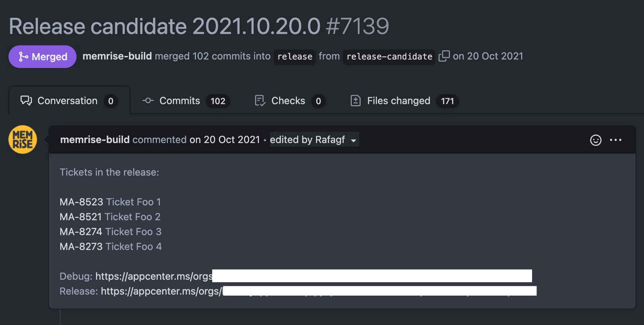Click the Files changed count badge 171
The width and height of the screenshot is (644, 325).
[447, 101]
